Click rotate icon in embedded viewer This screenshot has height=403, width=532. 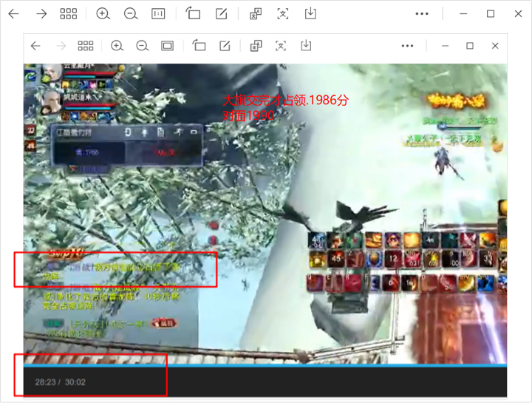199,45
